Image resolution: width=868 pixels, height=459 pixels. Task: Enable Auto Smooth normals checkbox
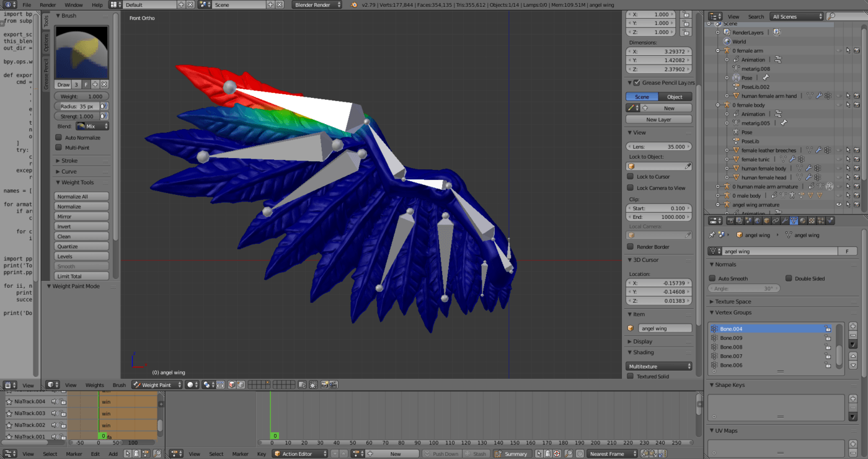[x=712, y=279]
